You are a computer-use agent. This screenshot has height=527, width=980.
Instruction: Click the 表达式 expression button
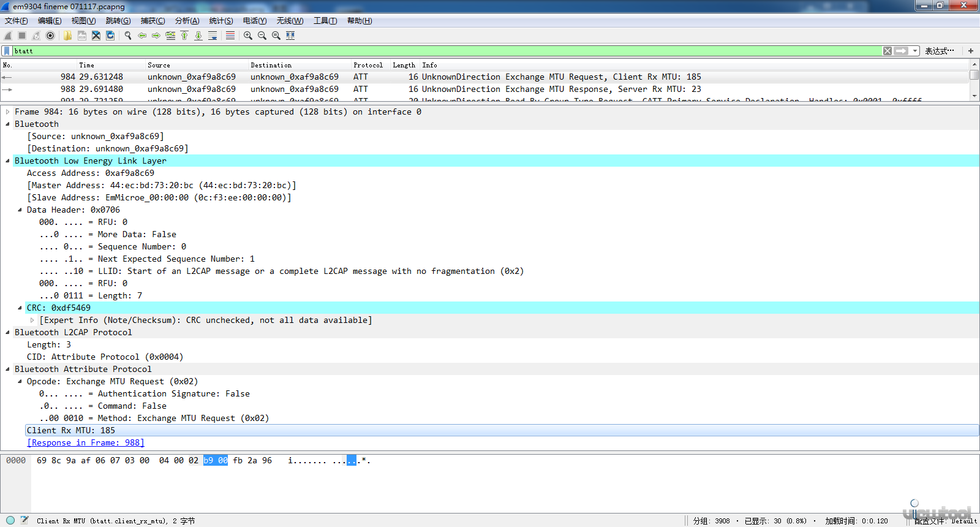939,51
